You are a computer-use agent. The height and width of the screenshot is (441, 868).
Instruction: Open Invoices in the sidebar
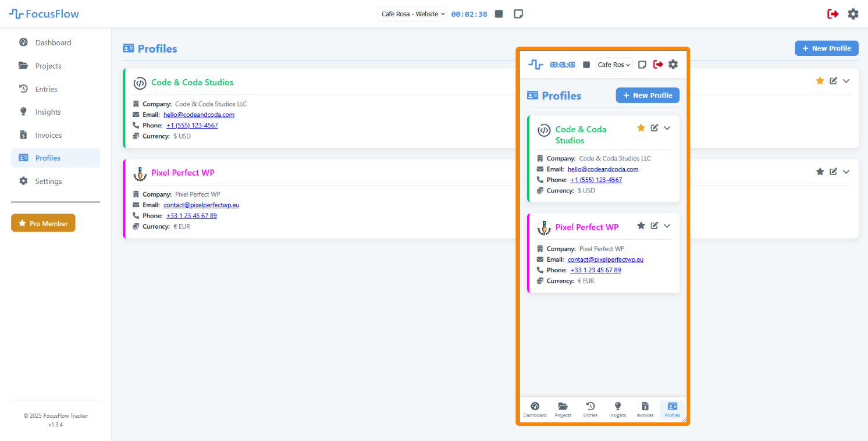(55, 135)
